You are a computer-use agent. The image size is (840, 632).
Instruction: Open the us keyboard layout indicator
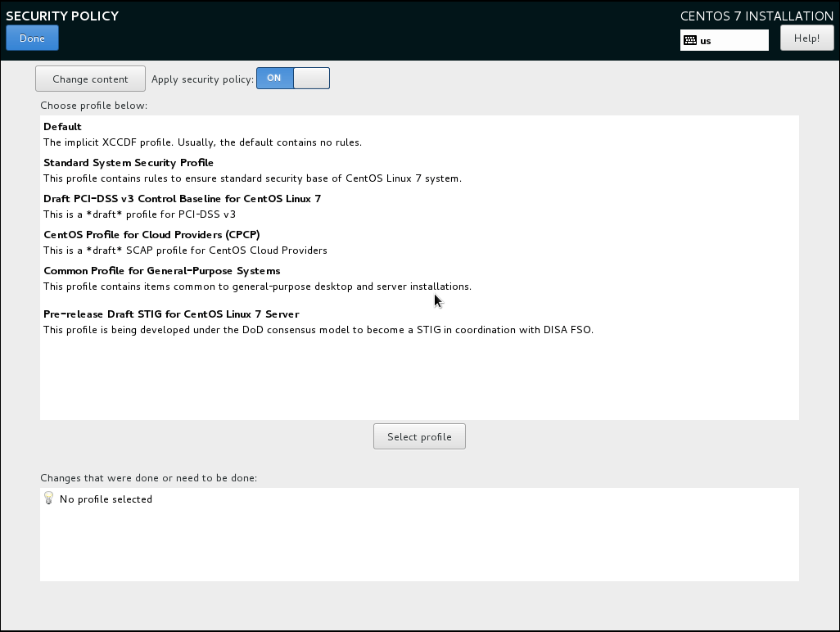pos(725,40)
